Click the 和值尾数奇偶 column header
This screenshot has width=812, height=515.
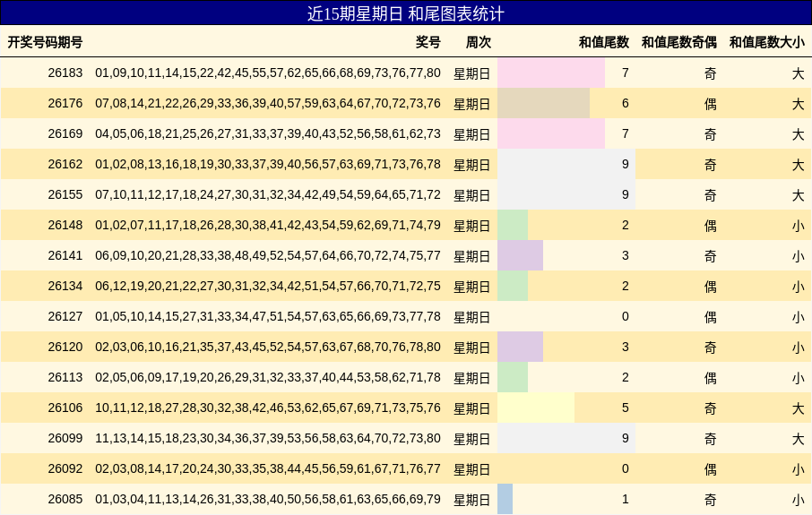(x=679, y=42)
